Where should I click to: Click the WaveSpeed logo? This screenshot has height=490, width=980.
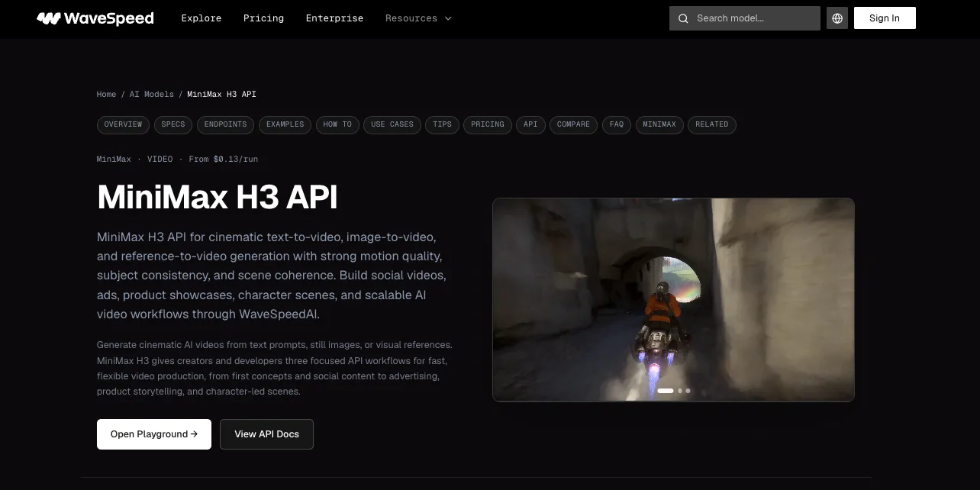click(95, 18)
